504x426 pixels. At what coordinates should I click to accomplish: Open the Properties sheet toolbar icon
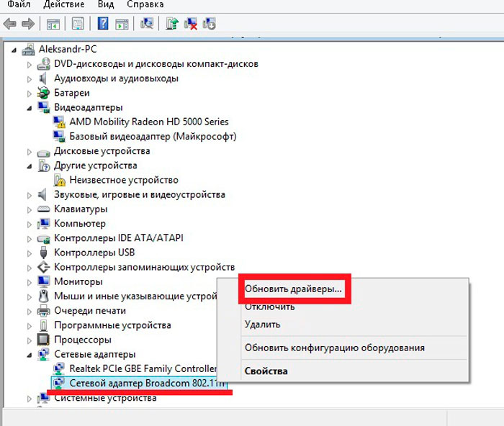[78, 24]
